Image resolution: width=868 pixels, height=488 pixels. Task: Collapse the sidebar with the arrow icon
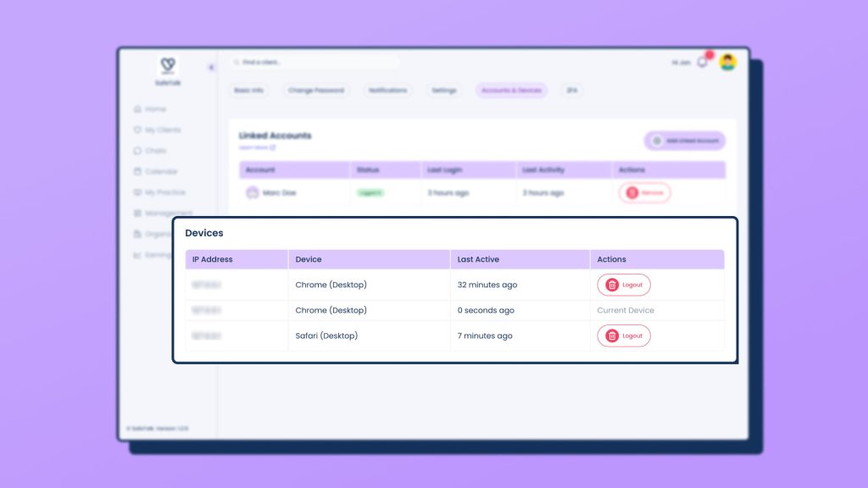(211, 68)
